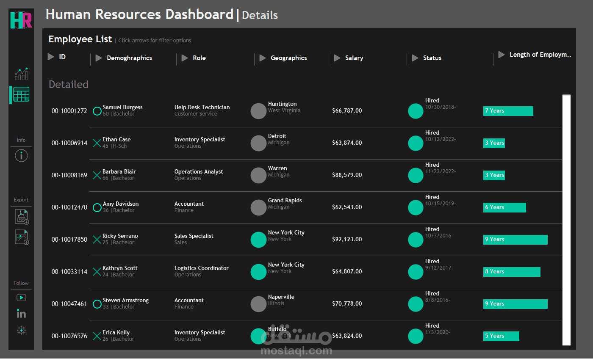Click the employee list vertical scrollbar
Image resolution: width=593 pixels, height=364 pixels.
click(x=566, y=220)
